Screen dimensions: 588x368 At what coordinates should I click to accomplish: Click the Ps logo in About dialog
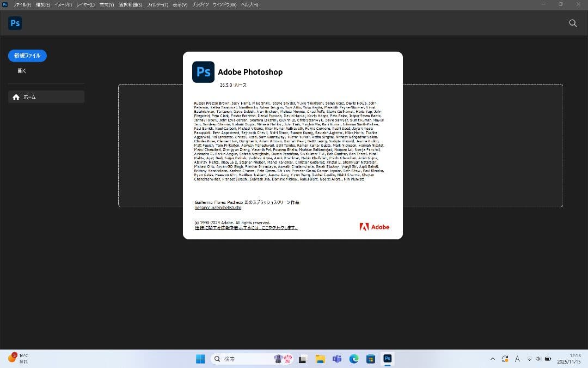[203, 72]
